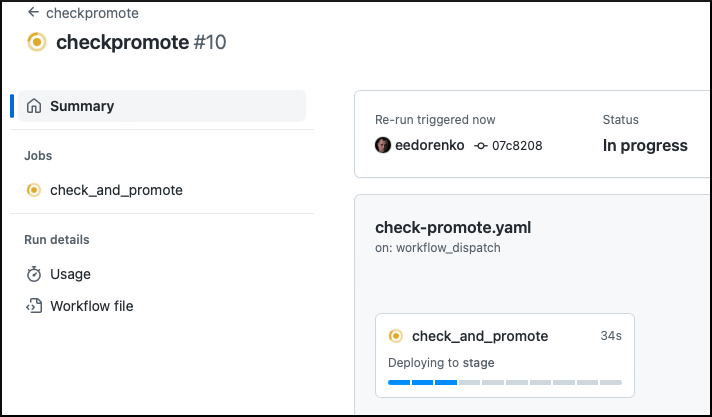Open the Usage run details page
This screenshot has height=417, width=712.
click(70, 274)
